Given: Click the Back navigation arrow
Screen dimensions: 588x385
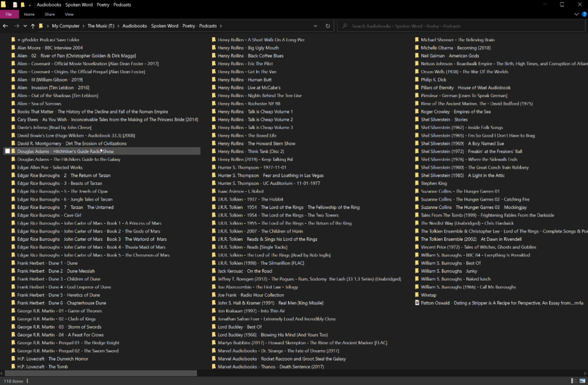Looking at the screenshot, I should 5,26.
